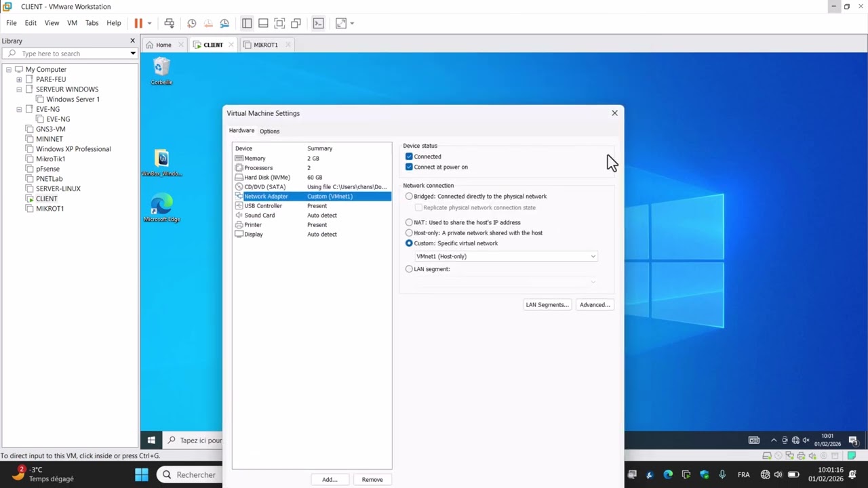The width and height of the screenshot is (868, 488).
Task: Open the VMnet1 (Host-only) network dropdown
Action: point(506,256)
